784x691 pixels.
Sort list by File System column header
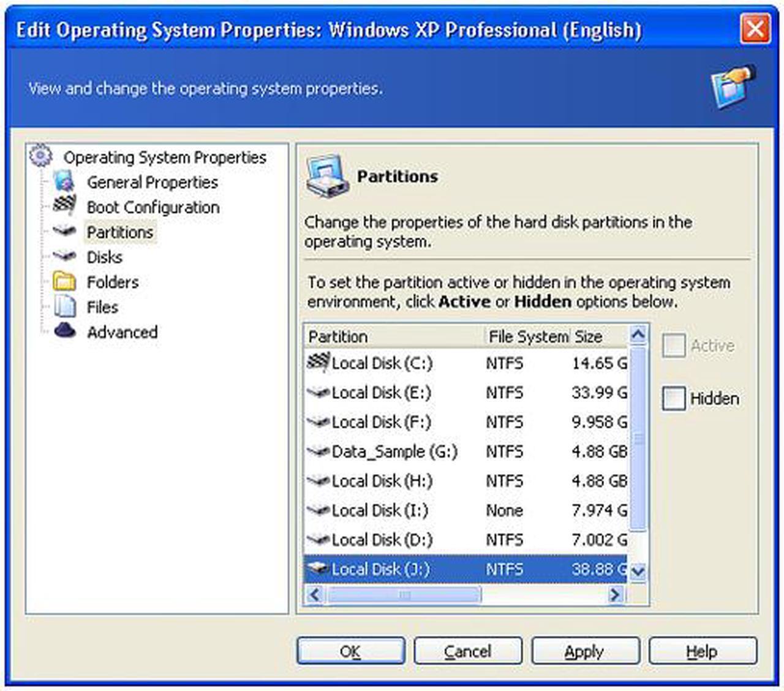tap(527, 336)
